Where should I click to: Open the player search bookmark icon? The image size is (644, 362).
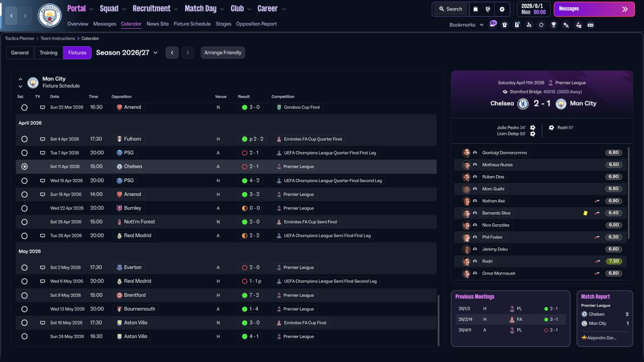pyautogui.click(x=529, y=25)
